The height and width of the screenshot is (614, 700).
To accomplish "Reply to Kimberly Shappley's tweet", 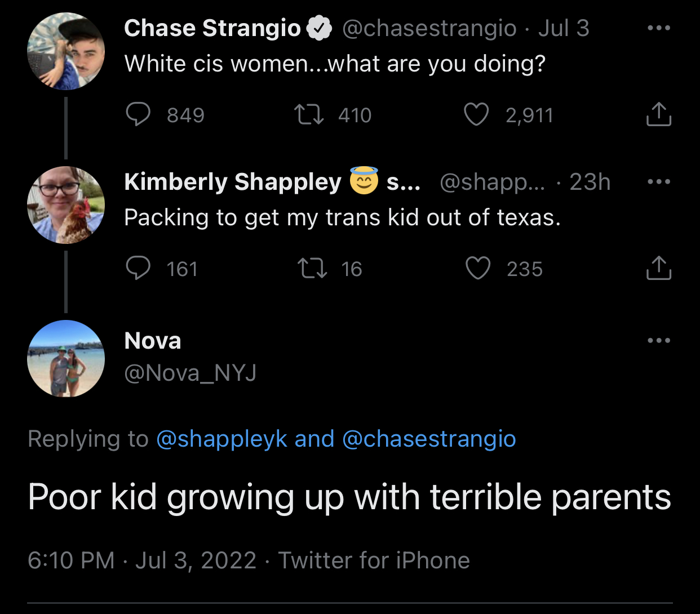I will [x=138, y=268].
